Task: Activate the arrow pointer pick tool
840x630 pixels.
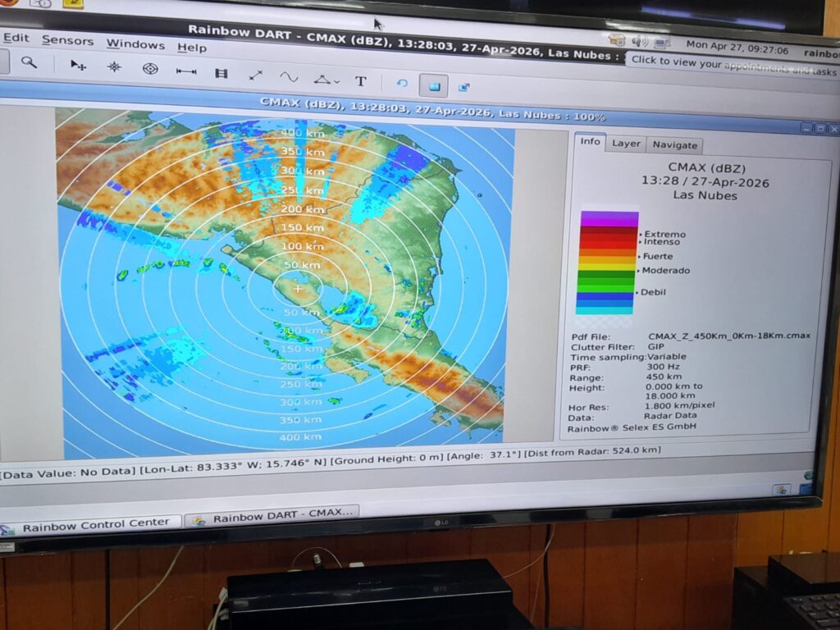Action: click(x=78, y=66)
